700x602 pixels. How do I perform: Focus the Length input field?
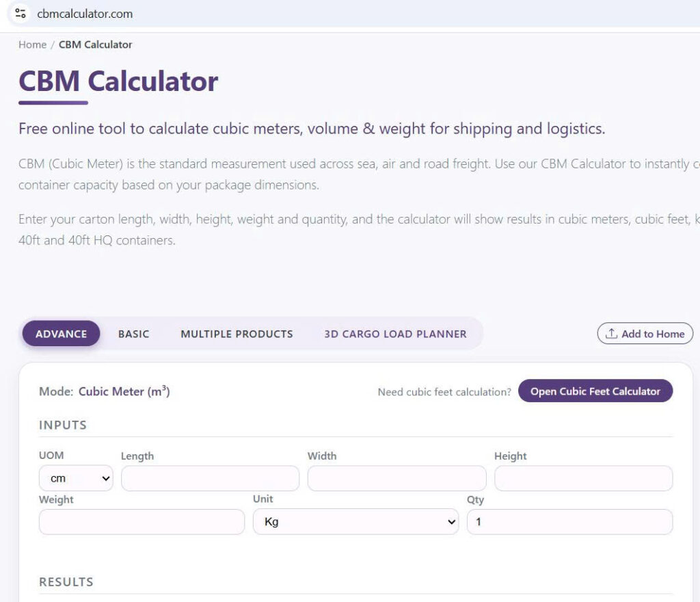coord(210,478)
